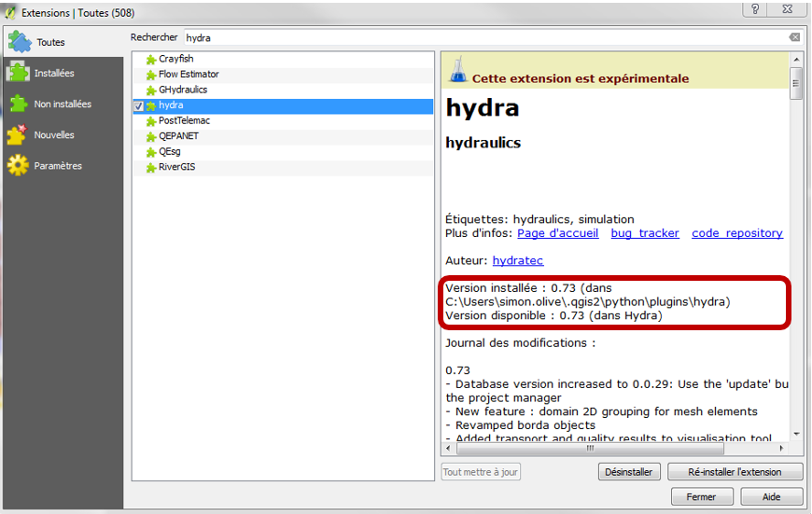Select the Flow Estimator plugin

[x=284, y=75]
